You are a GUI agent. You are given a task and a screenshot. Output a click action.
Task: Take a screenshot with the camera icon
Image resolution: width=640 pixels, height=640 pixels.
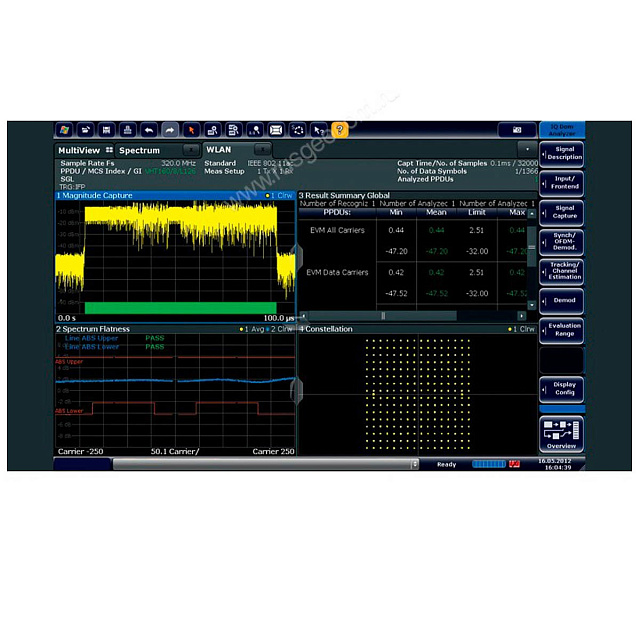point(517,130)
